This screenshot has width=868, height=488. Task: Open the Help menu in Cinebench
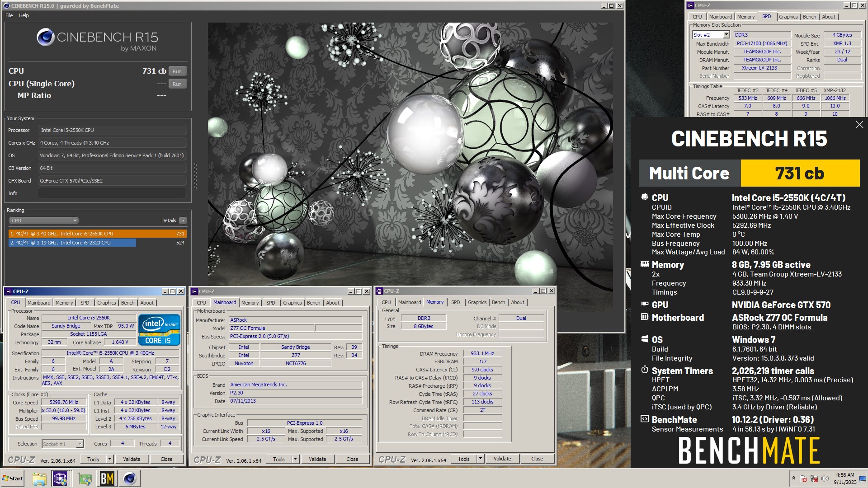(24, 15)
